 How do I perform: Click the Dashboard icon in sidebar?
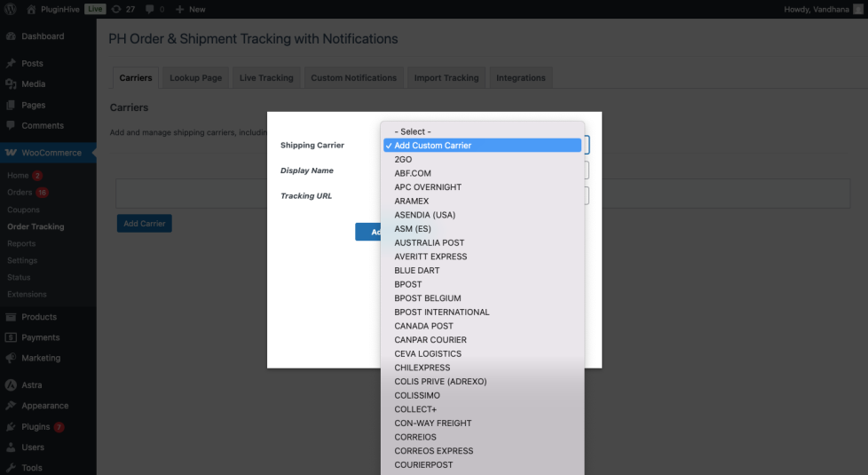(11, 36)
